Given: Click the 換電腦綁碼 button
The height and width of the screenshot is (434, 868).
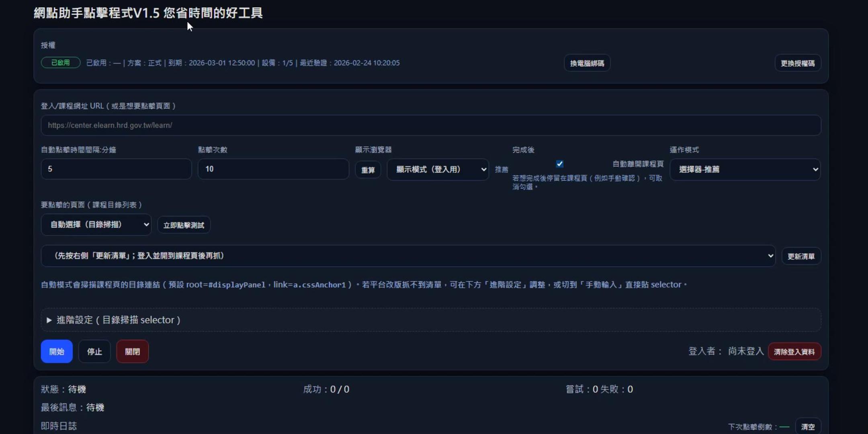Looking at the screenshot, I should (587, 63).
